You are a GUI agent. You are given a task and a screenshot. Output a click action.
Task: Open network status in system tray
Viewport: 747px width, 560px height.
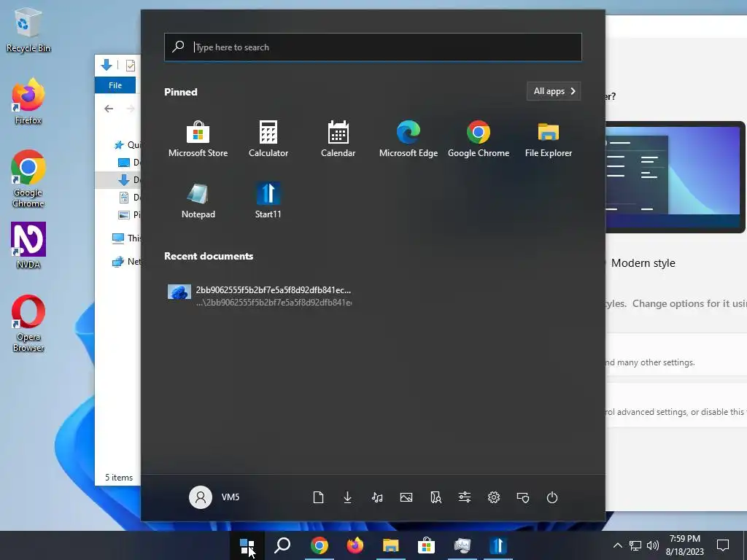(635, 545)
